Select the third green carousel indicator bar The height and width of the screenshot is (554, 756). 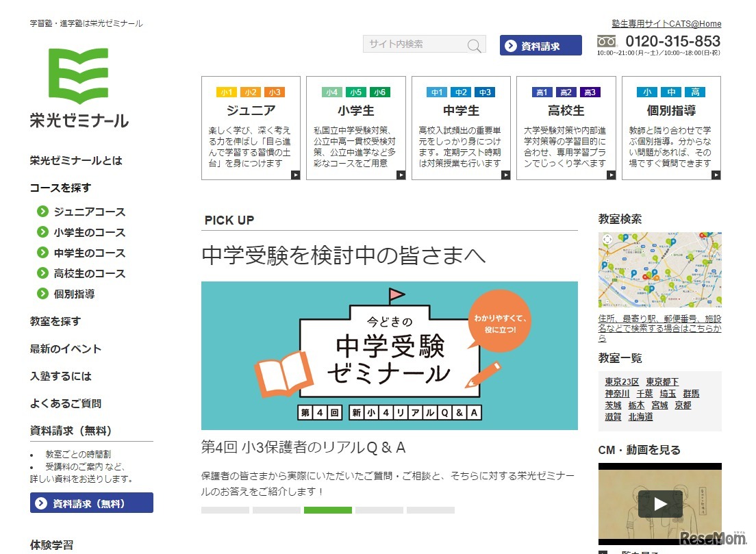[327, 509]
